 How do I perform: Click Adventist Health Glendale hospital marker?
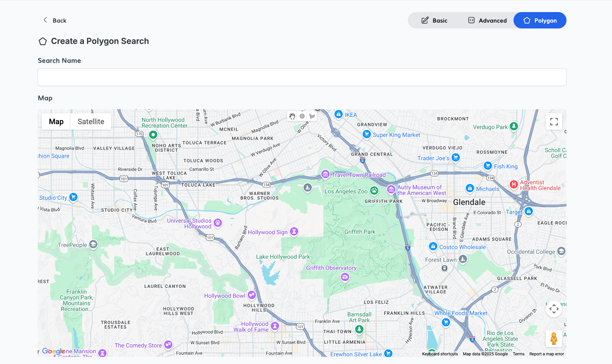(514, 184)
